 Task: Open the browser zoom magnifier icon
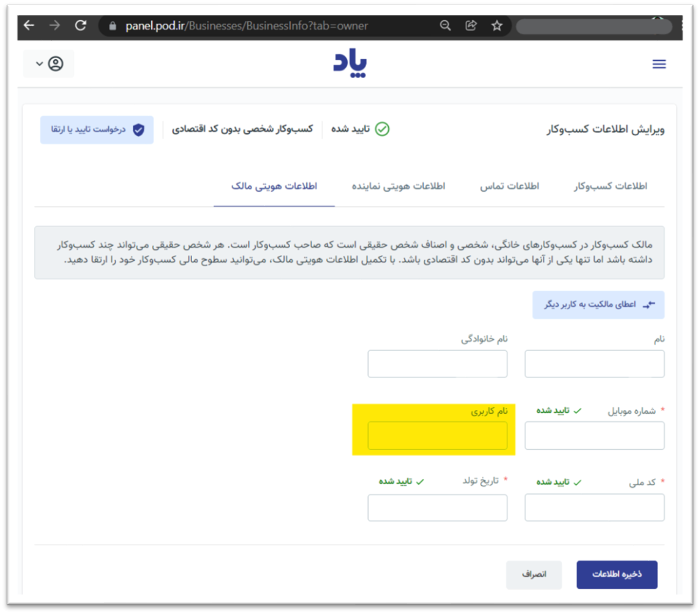[445, 25]
